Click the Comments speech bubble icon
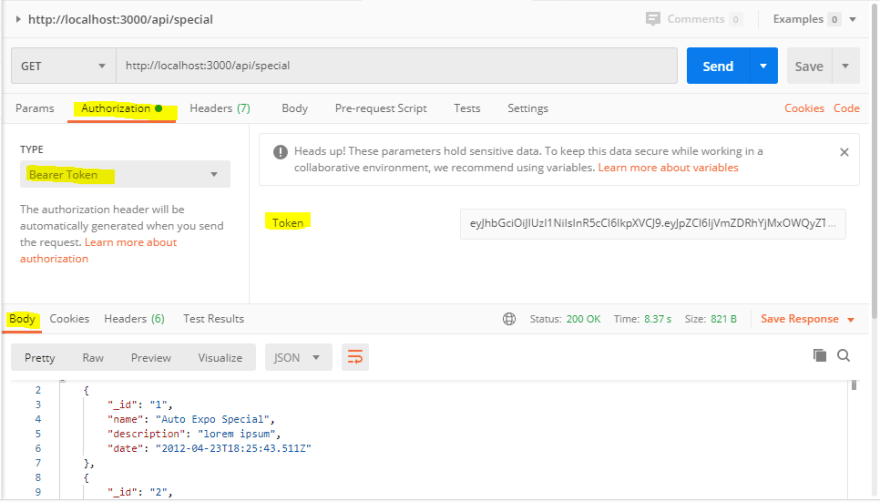Screen dimensions: 880x502 (653, 19)
